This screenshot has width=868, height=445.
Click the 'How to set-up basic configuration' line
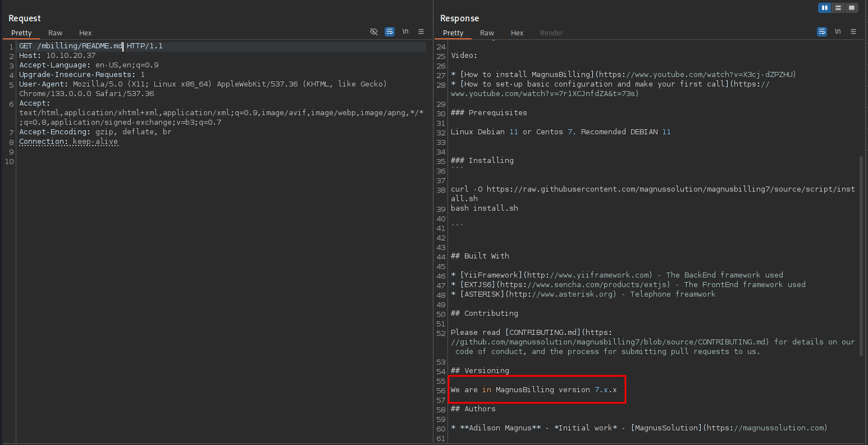[x=610, y=89]
